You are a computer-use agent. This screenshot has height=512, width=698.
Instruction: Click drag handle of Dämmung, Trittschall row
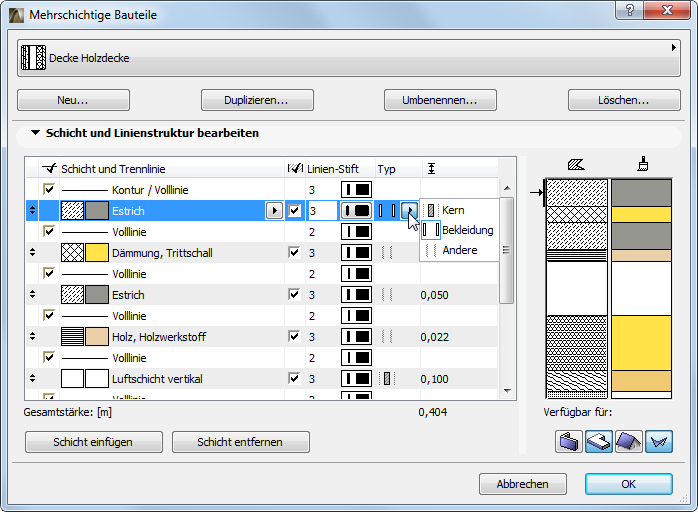tap(32, 252)
